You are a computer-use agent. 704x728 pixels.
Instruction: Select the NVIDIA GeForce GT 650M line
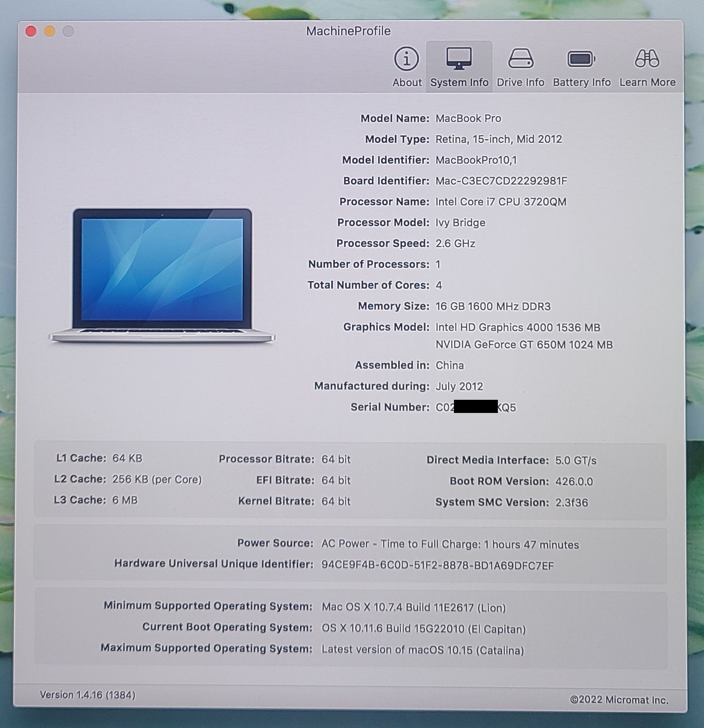[524, 345]
